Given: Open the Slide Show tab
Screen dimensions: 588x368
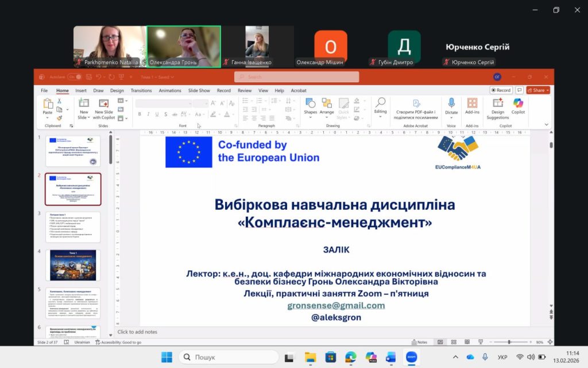Looking at the screenshot, I should tap(199, 90).
